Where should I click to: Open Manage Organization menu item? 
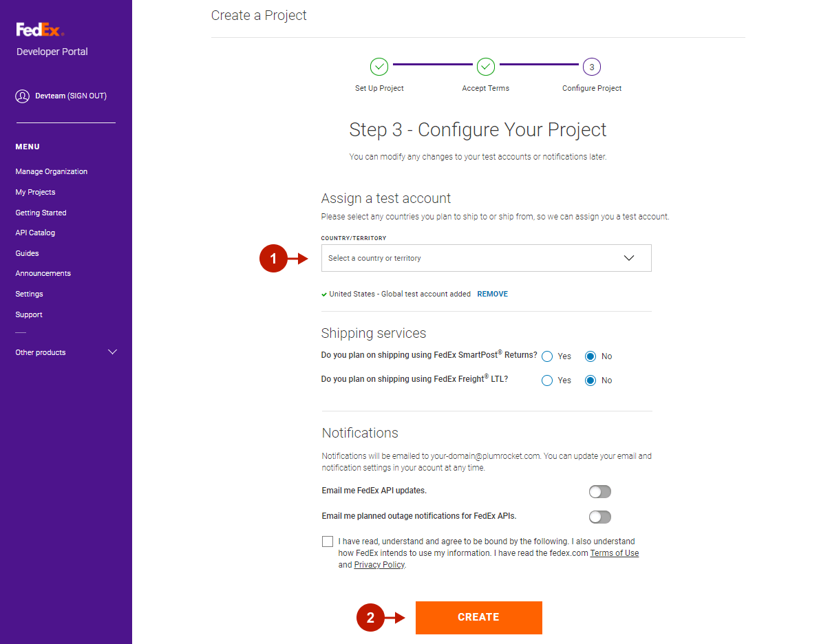tap(52, 171)
